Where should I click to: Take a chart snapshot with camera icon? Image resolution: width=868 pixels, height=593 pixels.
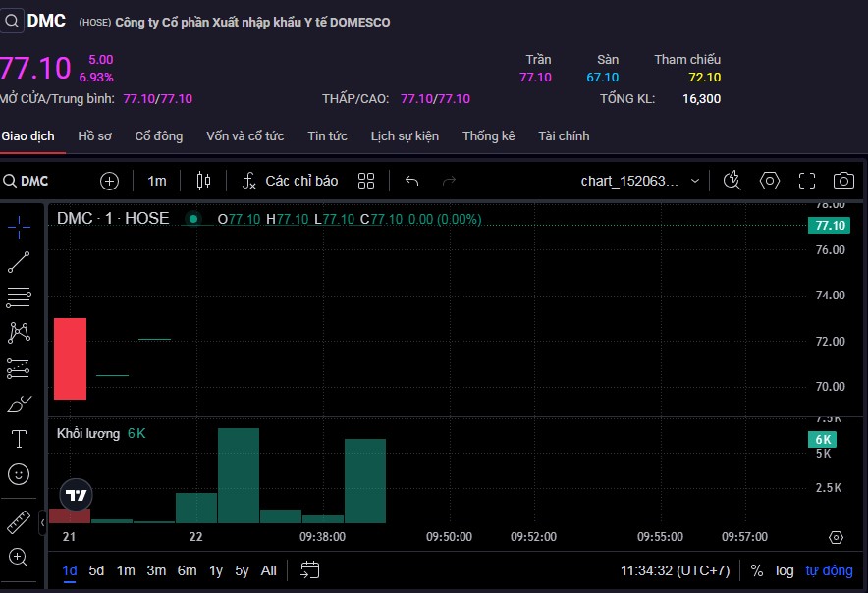coord(843,181)
